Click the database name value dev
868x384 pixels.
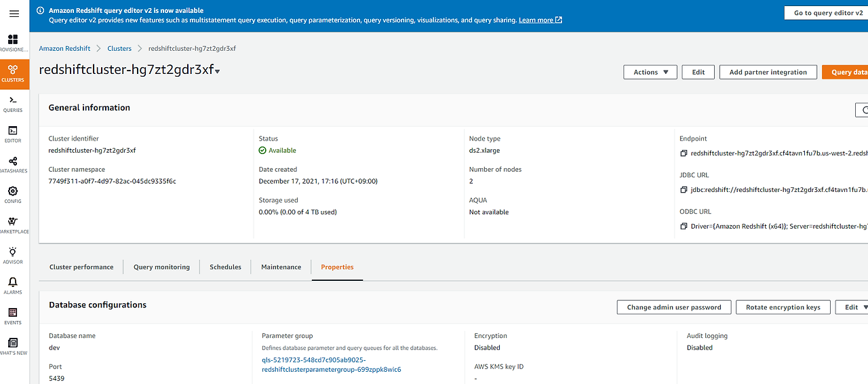(x=54, y=347)
